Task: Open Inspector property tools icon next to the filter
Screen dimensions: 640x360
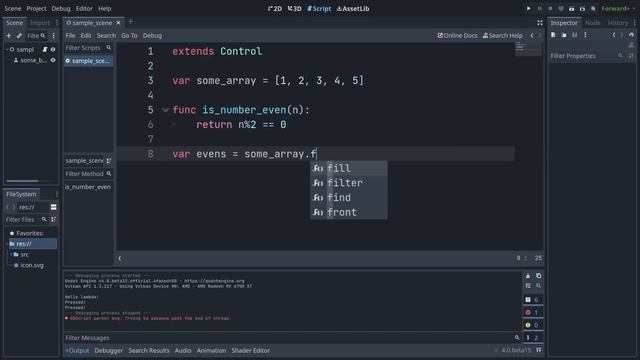Action: click(631, 56)
